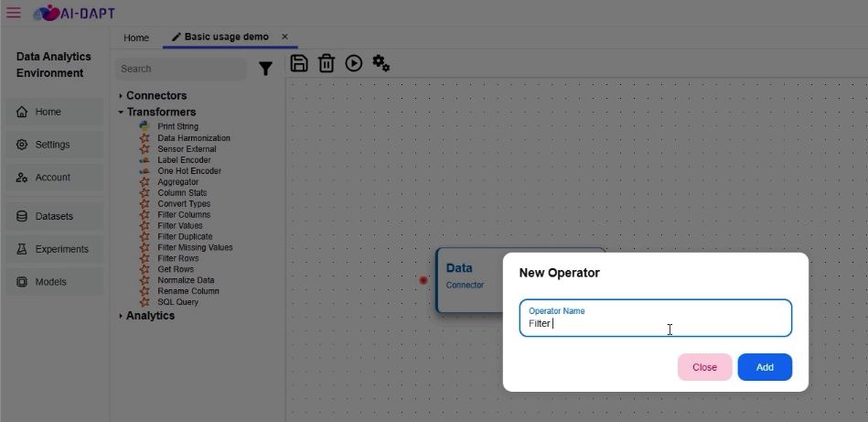
Task: Click the AI-DAPT logo
Action: pyautogui.click(x=74, y=13)
